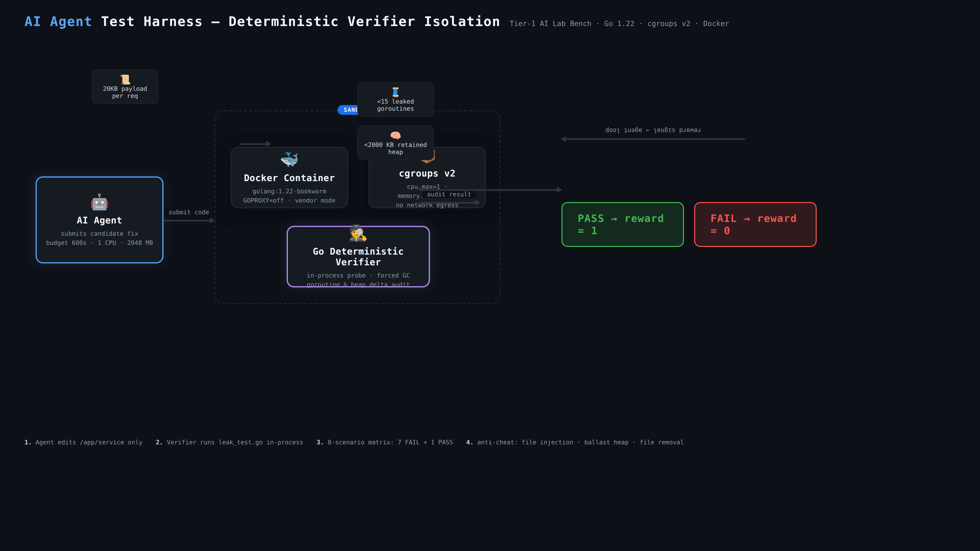
Task: Click the '20KB payload per req' label
Action: pyautogui.click(x=125, y=92)
